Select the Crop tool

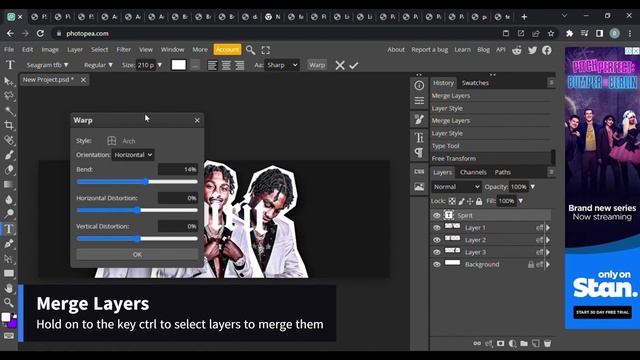pos(9,125)
